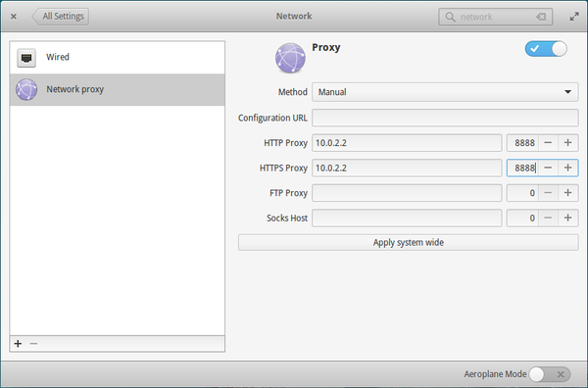Edit the HTTPS Proxy host field
The width and height of the screenshot is (588, 388).
click(407, 168)
